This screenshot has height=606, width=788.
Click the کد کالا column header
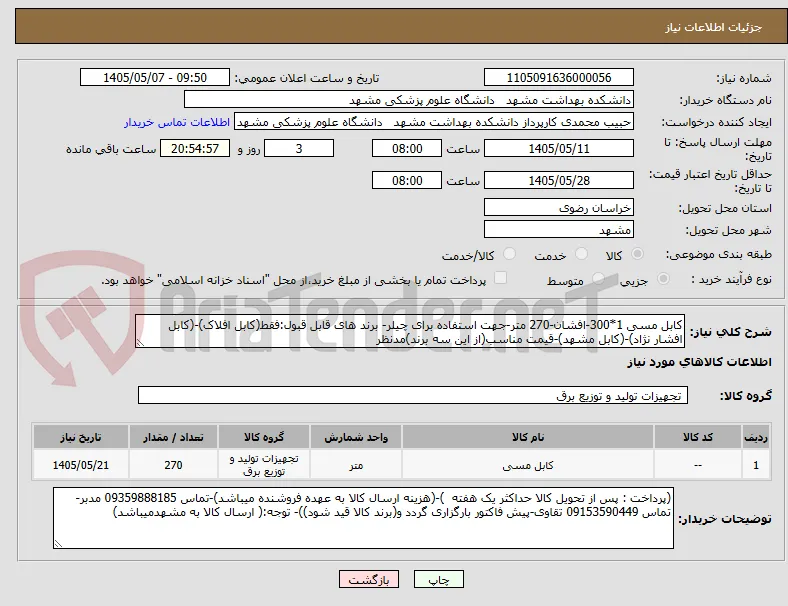point(698,437)
